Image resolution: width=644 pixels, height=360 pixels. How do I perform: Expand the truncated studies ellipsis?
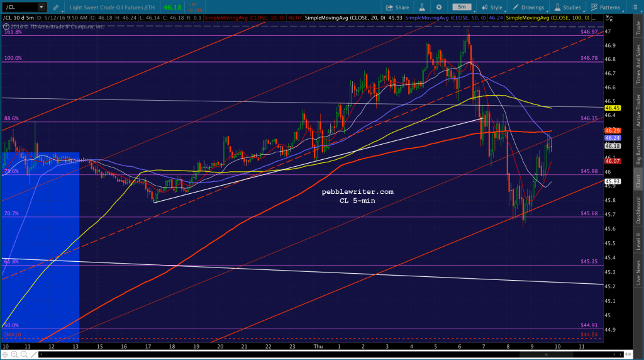(x=594, y=18)
